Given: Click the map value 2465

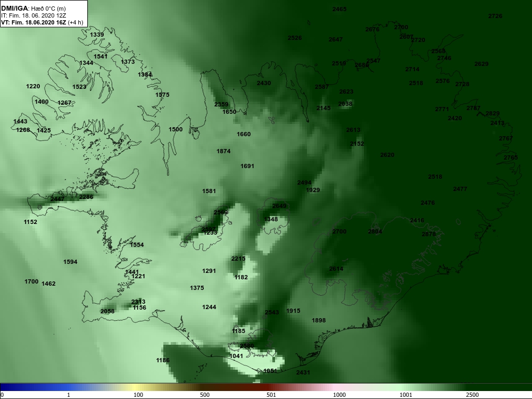Looking at the screenshot, I should click(339, 9).
